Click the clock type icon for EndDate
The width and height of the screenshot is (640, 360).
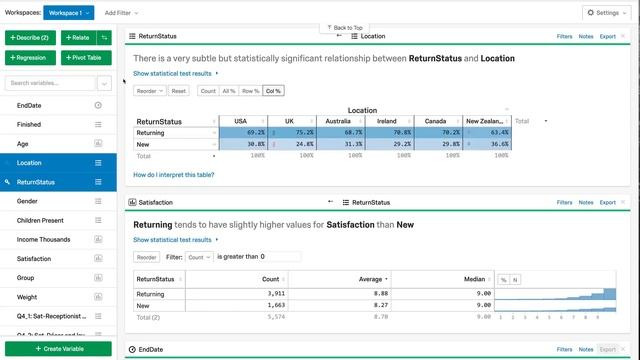pyautogui.click(x=98, y=105)
